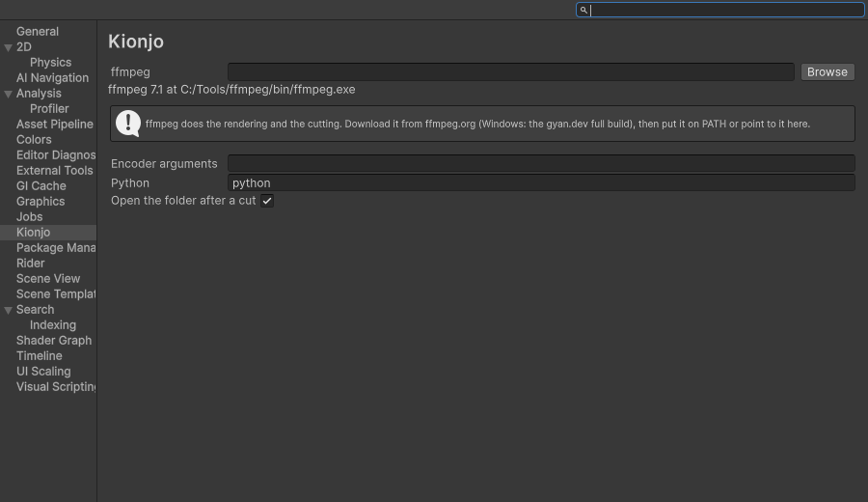Browse for the ffmpeg executable
Image resolution: width=868 pixels, height=502 pixels.
pos(827,72)
